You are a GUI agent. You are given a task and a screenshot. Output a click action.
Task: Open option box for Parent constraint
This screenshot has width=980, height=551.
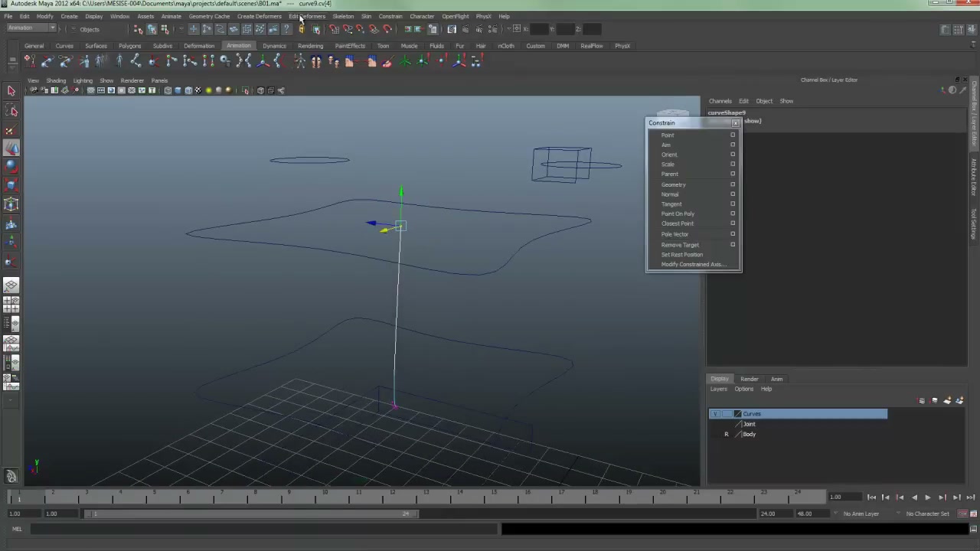[733, 174]
